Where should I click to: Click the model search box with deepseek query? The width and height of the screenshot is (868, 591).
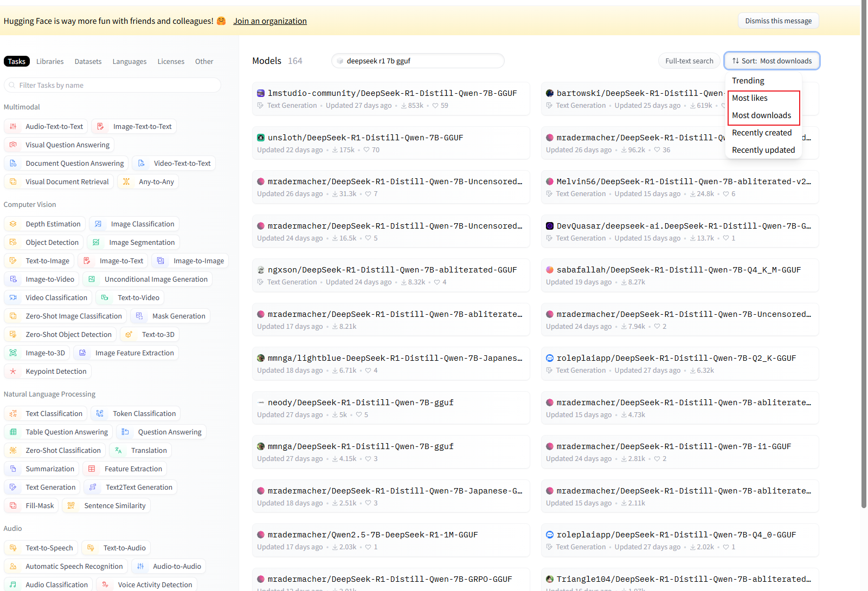click(417, 61)
